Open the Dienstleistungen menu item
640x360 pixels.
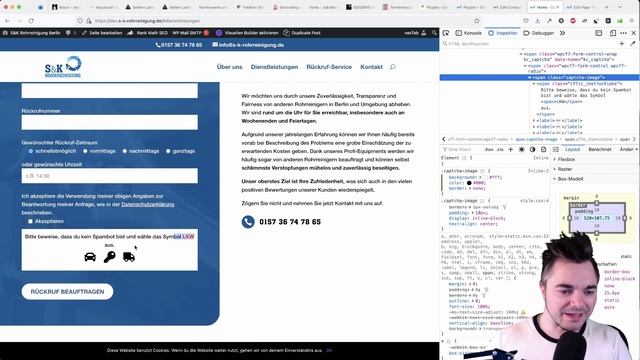point(274,67)
